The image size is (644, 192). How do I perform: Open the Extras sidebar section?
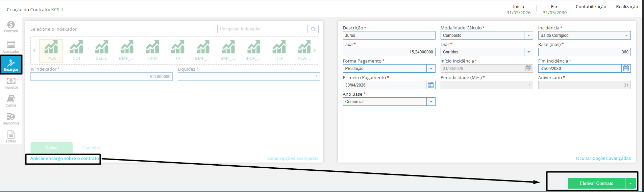[x=11, y=137]
